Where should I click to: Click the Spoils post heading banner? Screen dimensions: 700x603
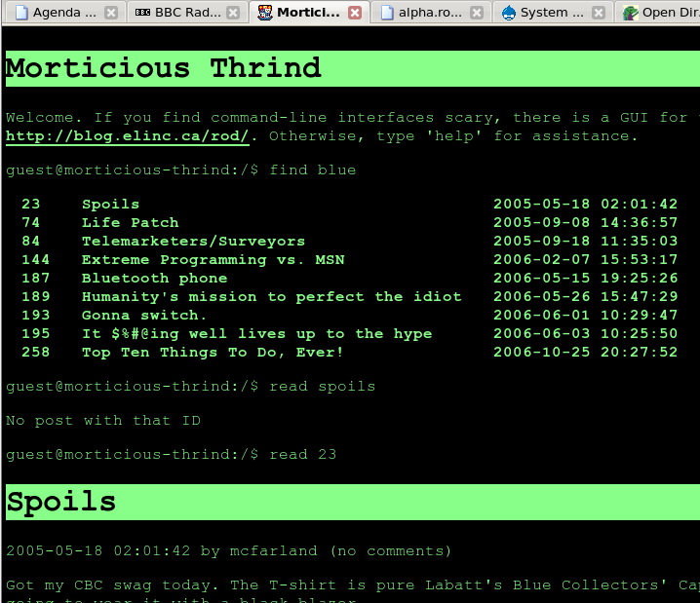[x=351, y=502]
